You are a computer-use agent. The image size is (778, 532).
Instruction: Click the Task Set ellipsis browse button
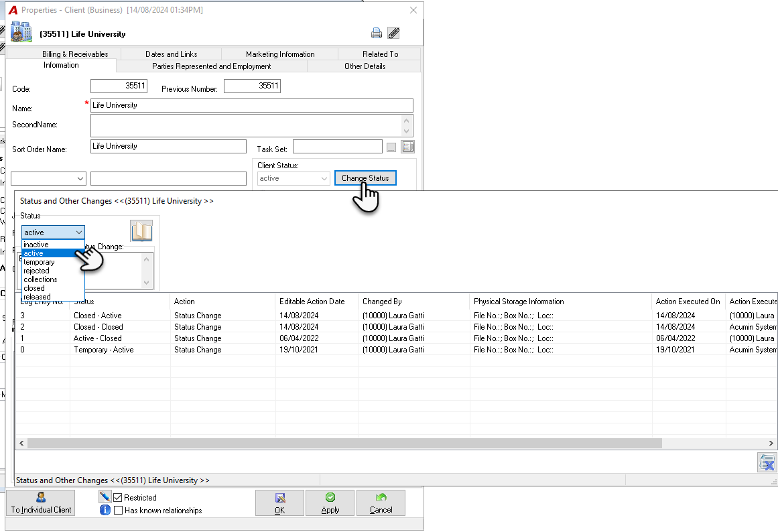pos(391,147)
